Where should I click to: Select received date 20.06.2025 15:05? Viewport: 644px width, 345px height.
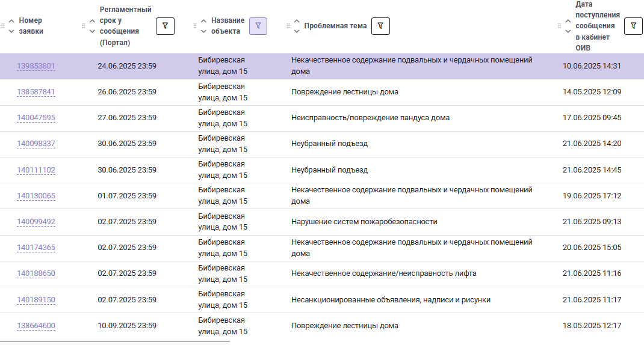coord(592,248)
